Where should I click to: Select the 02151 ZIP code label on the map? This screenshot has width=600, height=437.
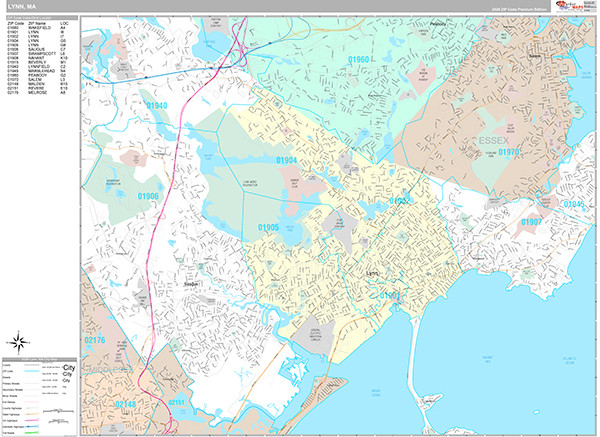pos(176,403)
